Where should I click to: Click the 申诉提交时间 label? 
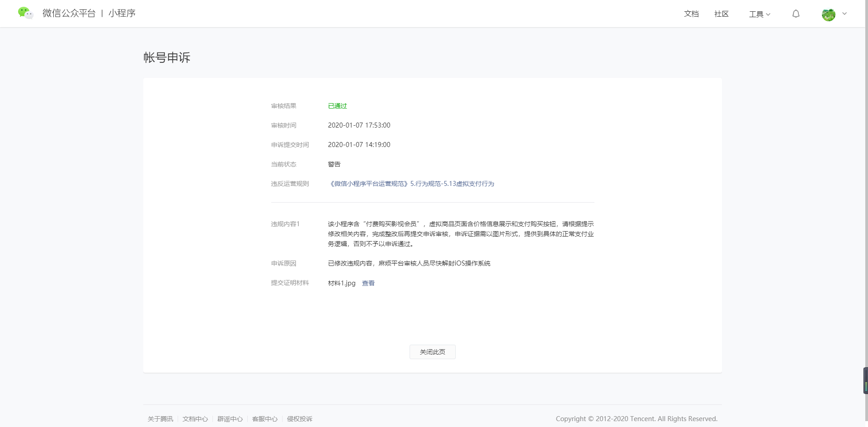tap(290, 145)
